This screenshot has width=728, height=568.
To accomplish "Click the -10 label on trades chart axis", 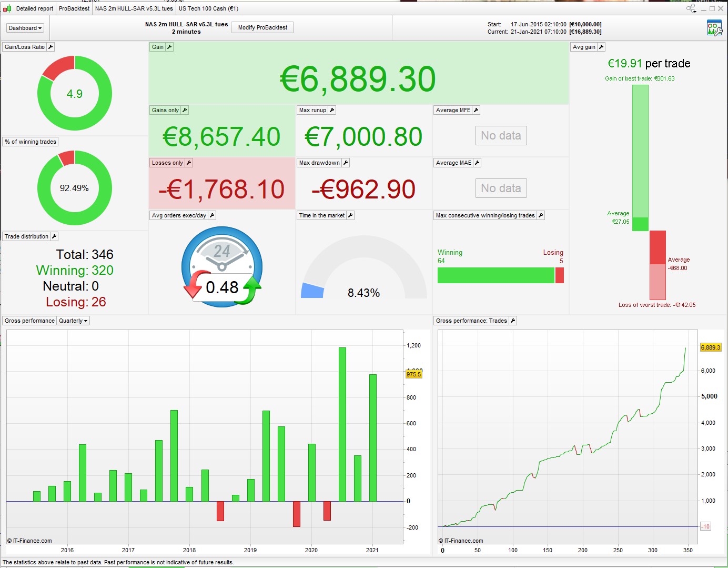I will 705,526.
